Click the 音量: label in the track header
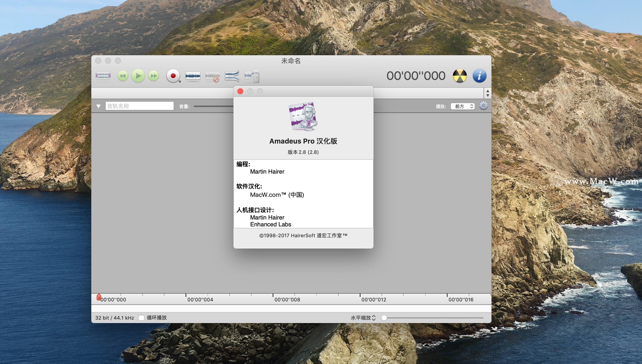The height and width of the screenshot is (364, 642). point(184,107)
